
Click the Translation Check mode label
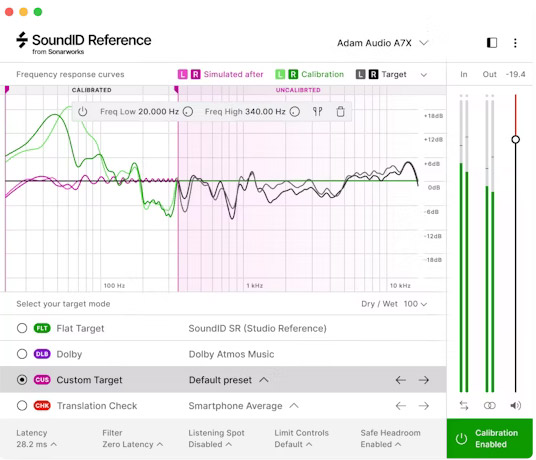(x=97, y=406)
